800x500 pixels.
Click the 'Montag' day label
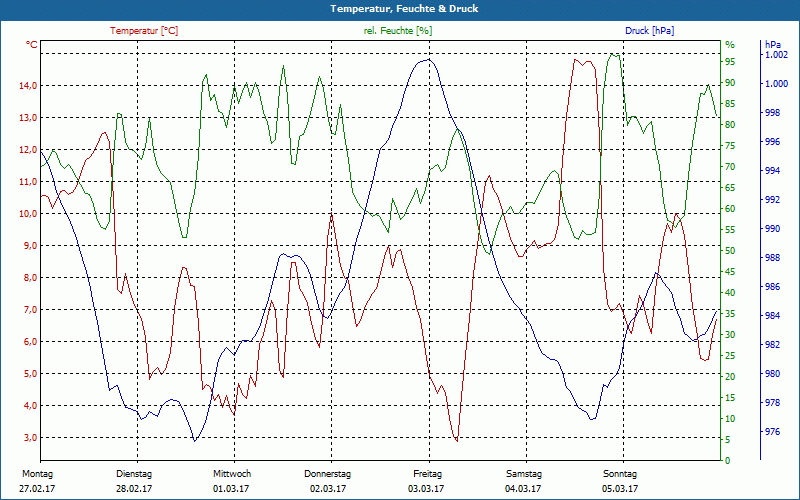(37, 474)
